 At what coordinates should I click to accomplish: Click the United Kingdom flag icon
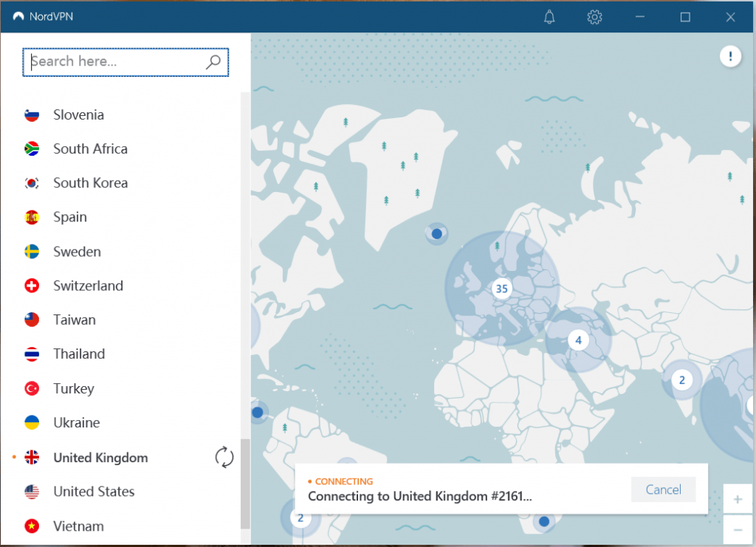32,458
